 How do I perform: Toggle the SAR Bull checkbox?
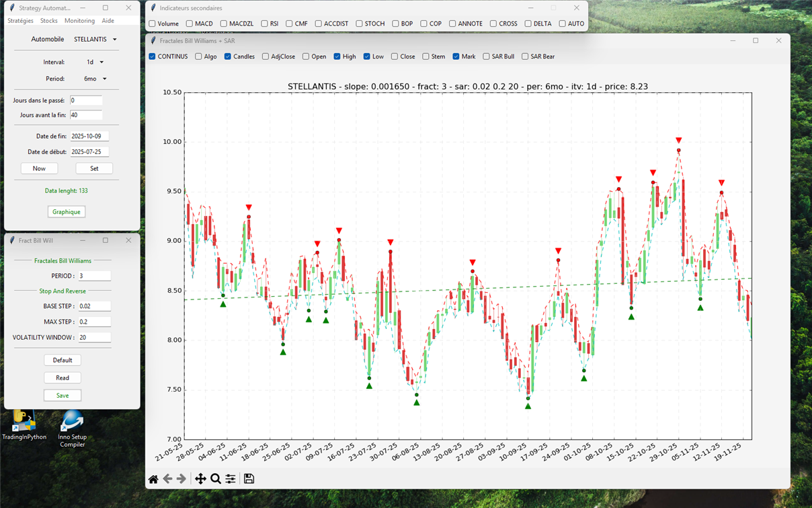point(486,57)
